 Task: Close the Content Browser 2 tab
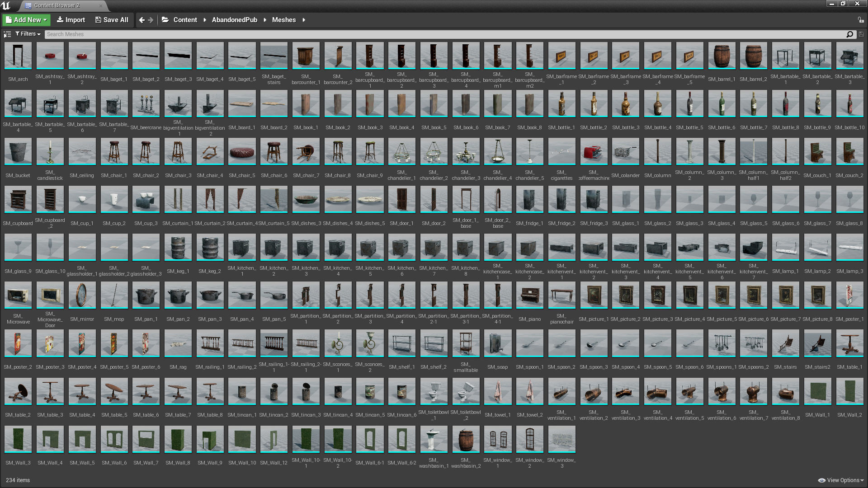[101, 5]
